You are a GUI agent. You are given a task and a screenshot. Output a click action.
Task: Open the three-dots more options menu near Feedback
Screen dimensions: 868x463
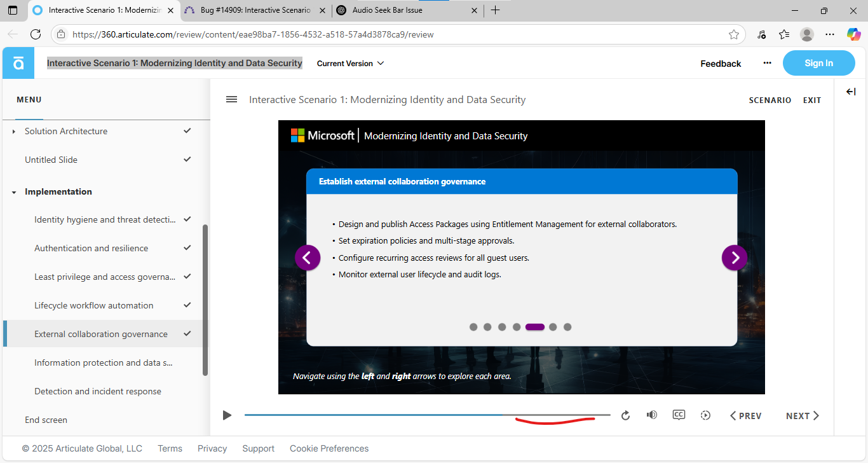[x=767, y=63]
